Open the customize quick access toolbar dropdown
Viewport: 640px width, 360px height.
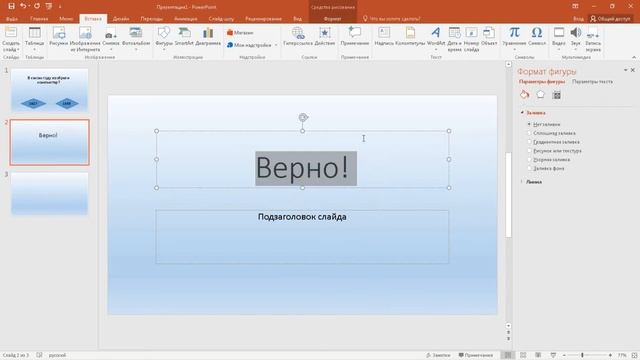tap(60, 7)
